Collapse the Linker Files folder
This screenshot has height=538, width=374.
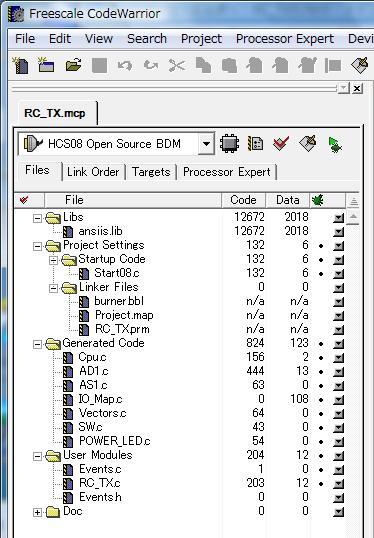click(53, 288)
